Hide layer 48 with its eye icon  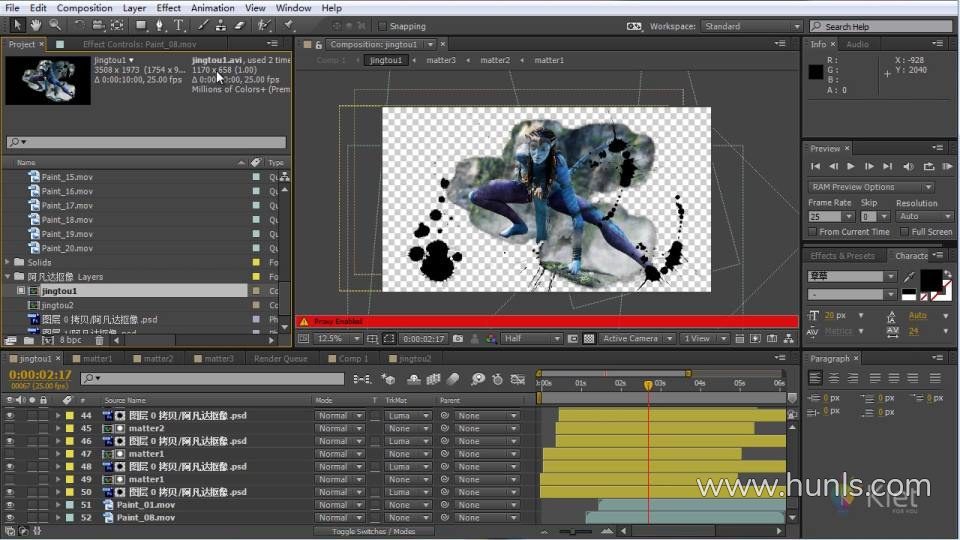pyautogui.click(x=9, y=467)
